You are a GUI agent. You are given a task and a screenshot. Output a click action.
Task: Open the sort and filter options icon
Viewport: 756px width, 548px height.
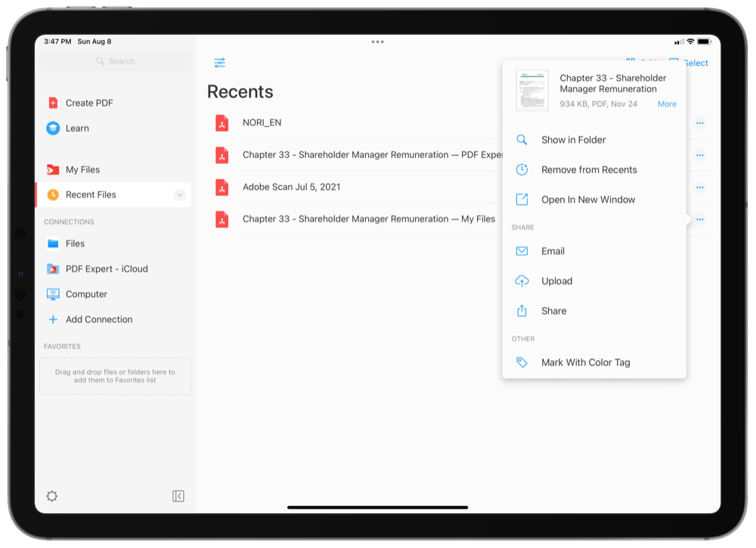[x=219, y=63]
